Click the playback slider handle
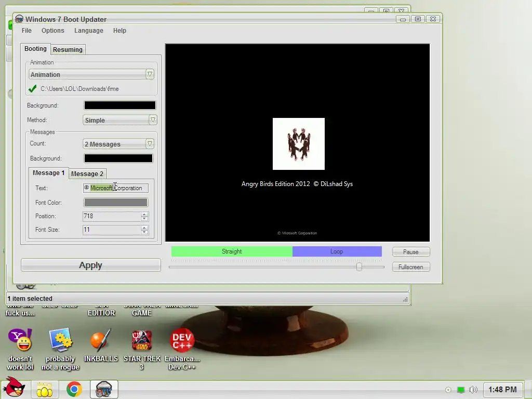532x399 pixels. click(360, 267)
